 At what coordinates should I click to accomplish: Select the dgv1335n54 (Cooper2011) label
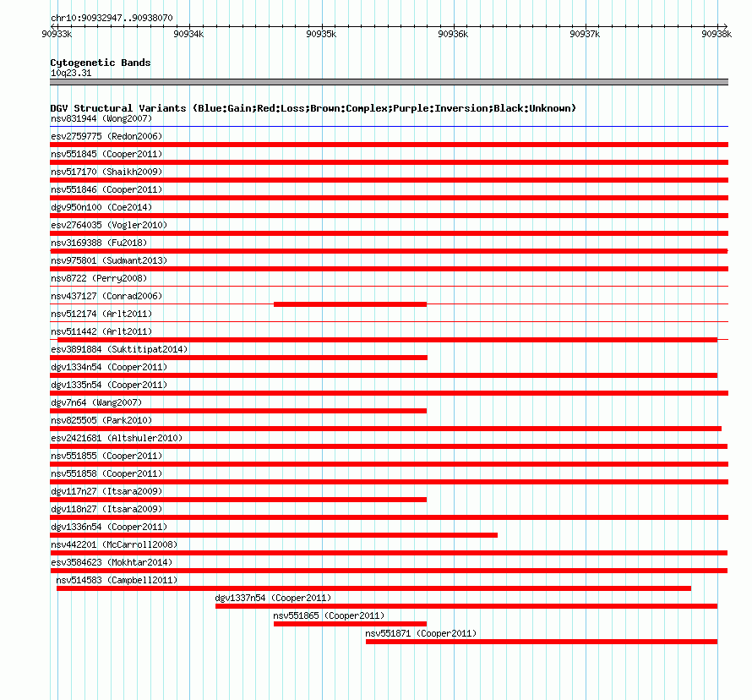point(109,385)
